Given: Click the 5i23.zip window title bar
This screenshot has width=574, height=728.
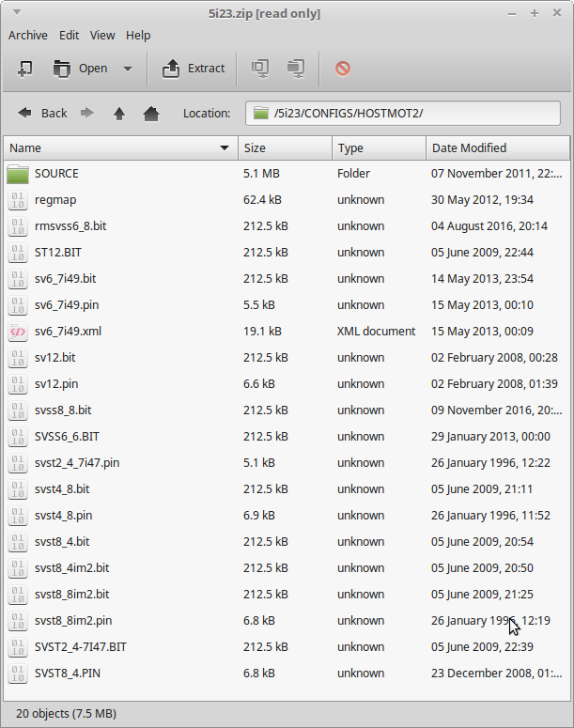Looking at the screenshot, I should point(264,13).
